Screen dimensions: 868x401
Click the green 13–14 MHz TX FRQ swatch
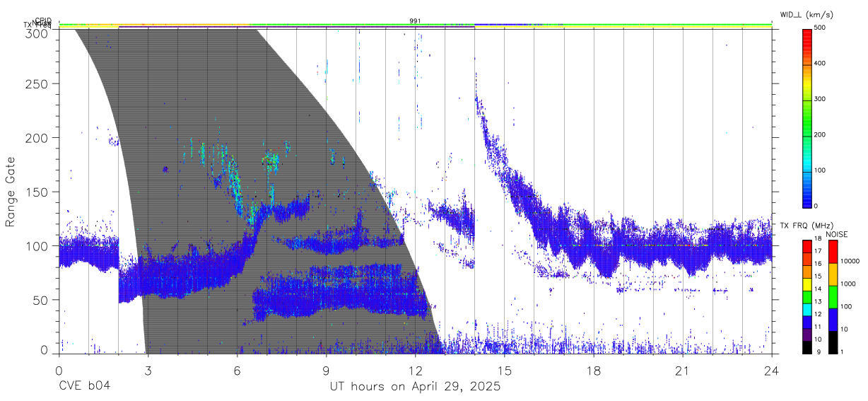[x=807, y=296]
